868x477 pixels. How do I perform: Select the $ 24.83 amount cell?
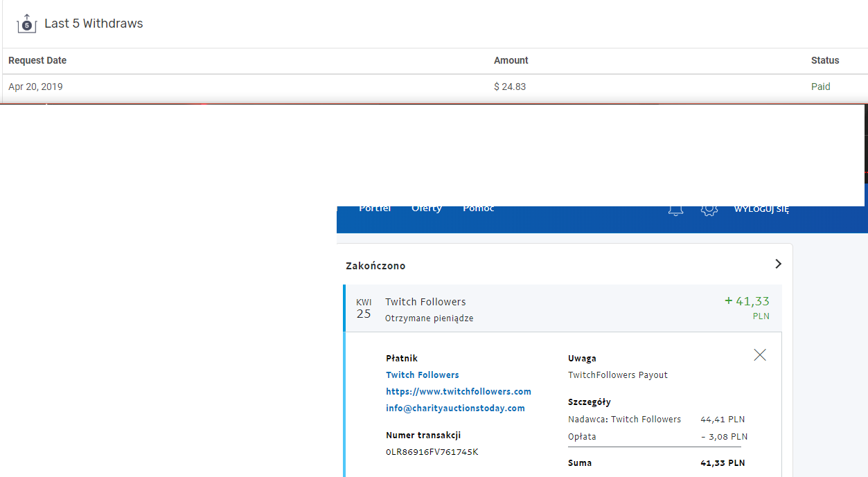[x=510, y=87]
